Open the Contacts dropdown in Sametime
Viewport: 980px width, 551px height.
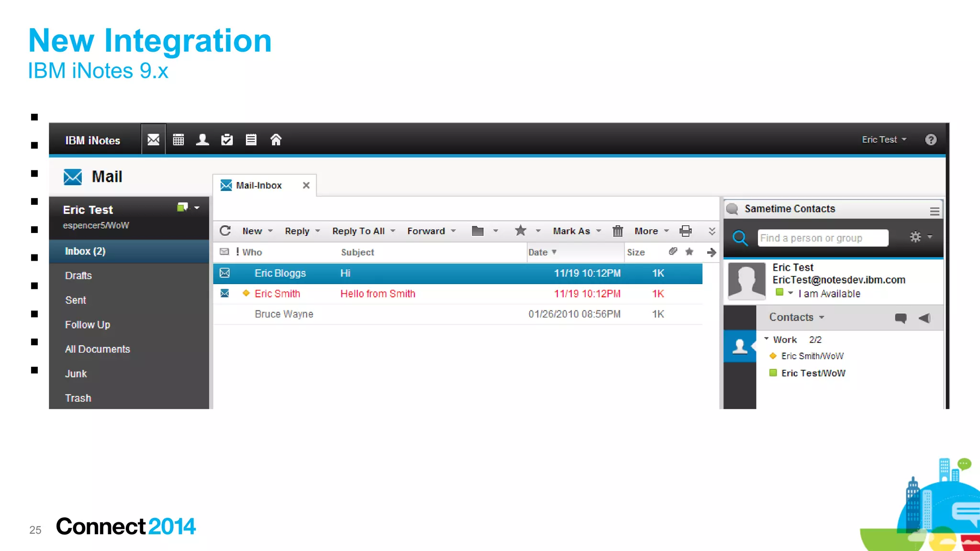(x=797, y=318)
